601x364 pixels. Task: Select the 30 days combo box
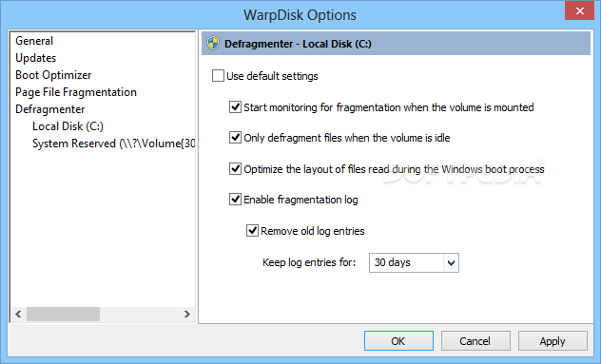414,263
